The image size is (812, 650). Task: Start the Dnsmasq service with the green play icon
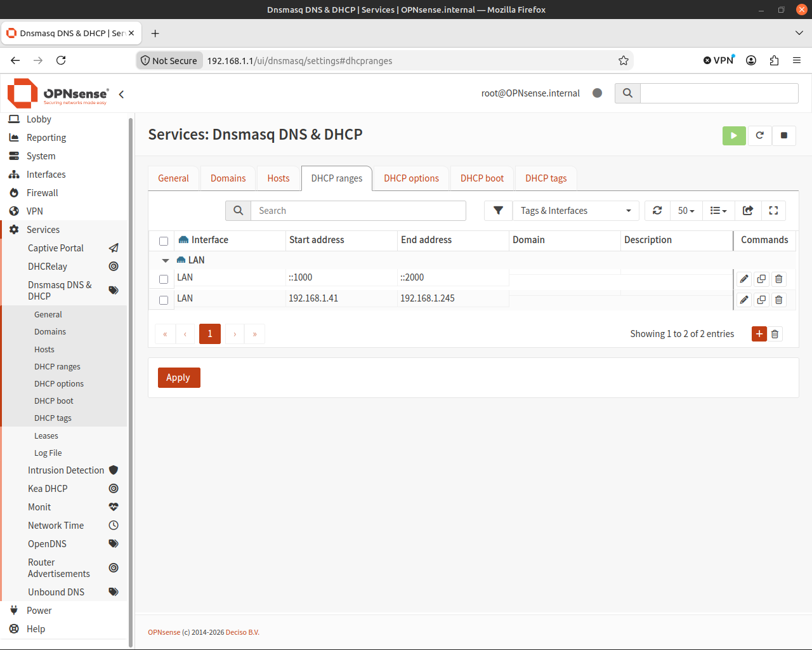click(734, 135)
